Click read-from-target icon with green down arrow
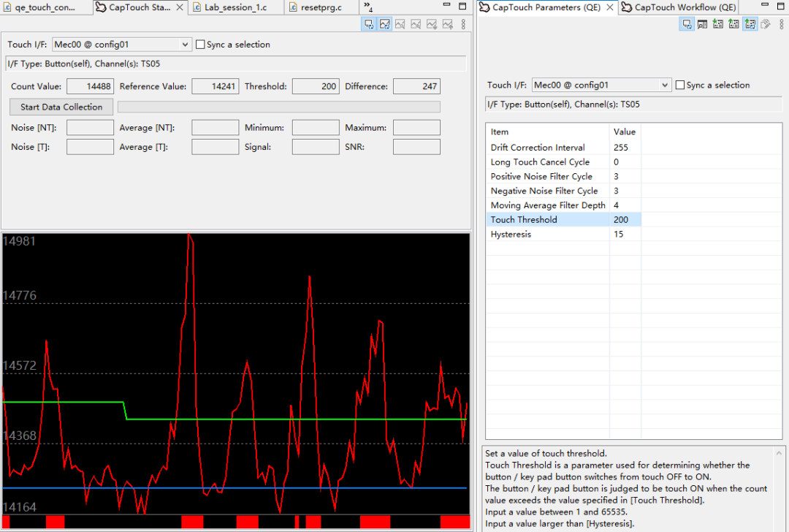Screen dimensions: 789x532 (717, 24)
